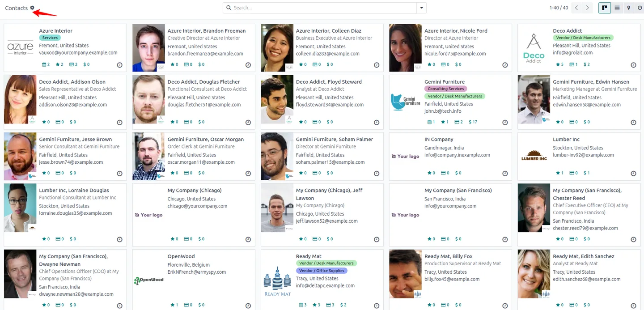Click $ 1 on Lumber Inc card

(x=586, y=173)
